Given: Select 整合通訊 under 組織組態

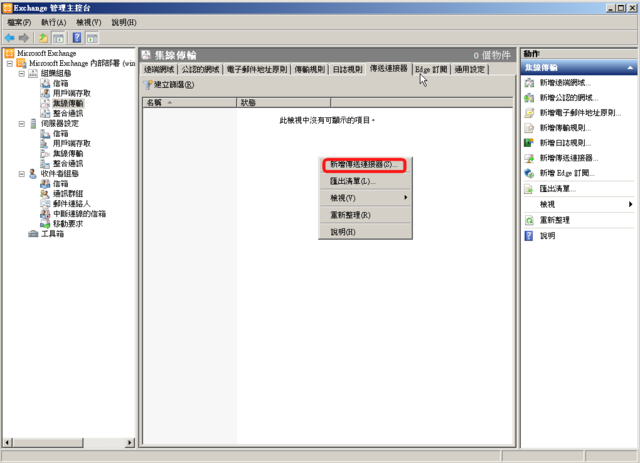Looking at the screenshot, I should click(x=68, y=114).
